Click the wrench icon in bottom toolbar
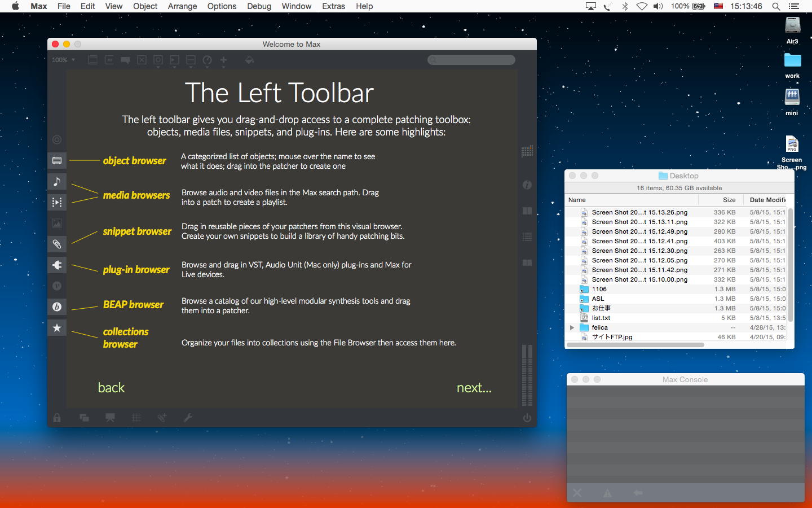812x508 pixels. coord(188,418)
